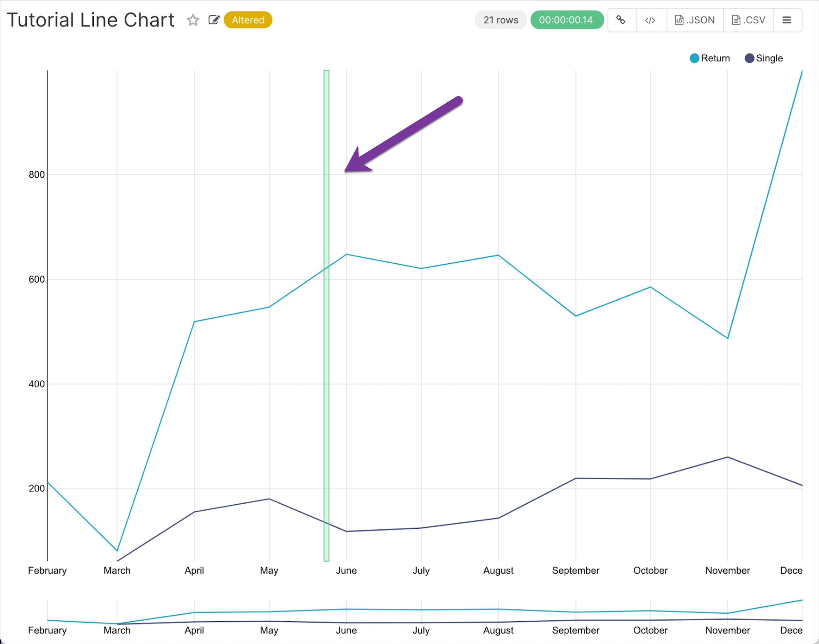
Task: Export chart data as .CSV
Action: click(x=748, y=20)
